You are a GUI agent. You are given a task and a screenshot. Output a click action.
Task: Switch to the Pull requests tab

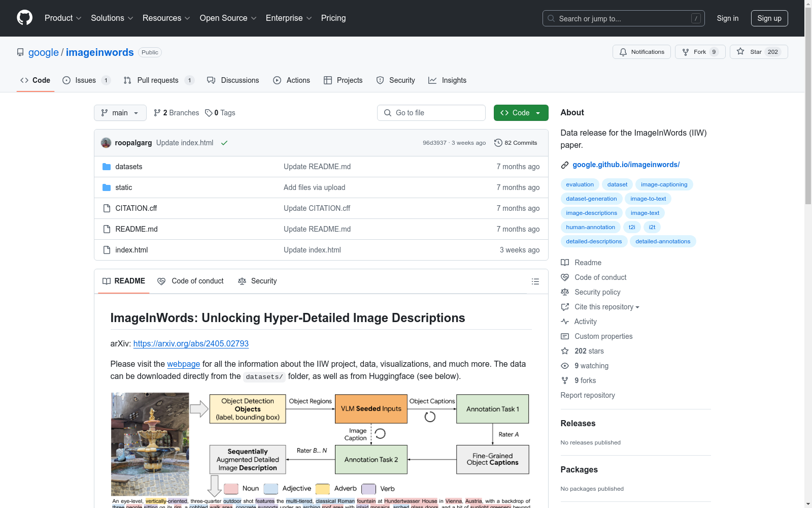point(159,80)
